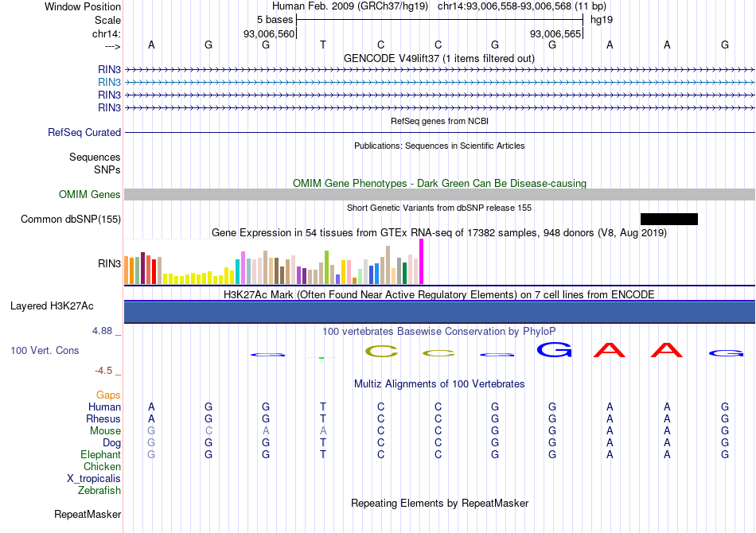Select the Human species row label
The width and height of the screenshot is (756, 533).
[x=104, y=407]
